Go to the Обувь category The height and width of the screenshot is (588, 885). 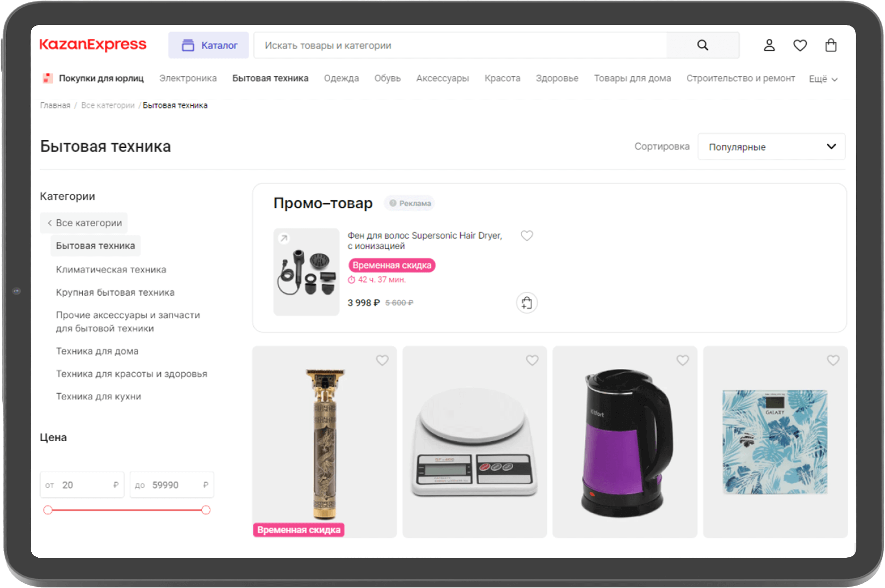[x=387, y=78]
